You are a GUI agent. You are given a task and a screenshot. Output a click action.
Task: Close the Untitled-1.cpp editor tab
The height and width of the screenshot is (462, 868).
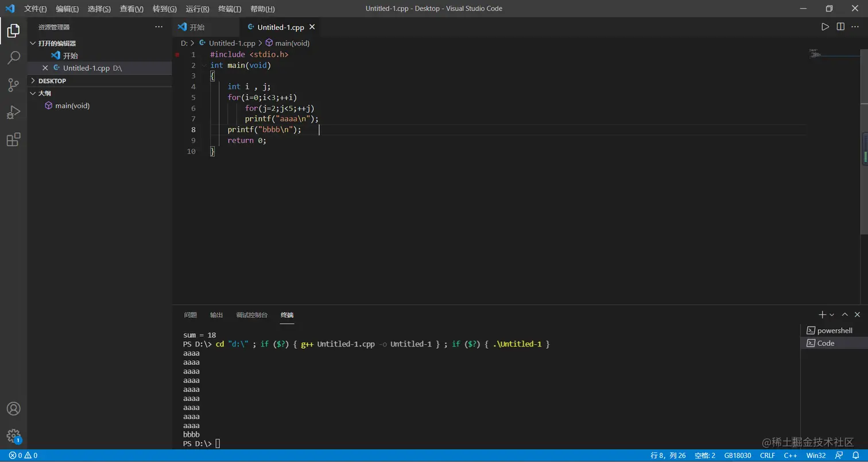coord(312,27)
